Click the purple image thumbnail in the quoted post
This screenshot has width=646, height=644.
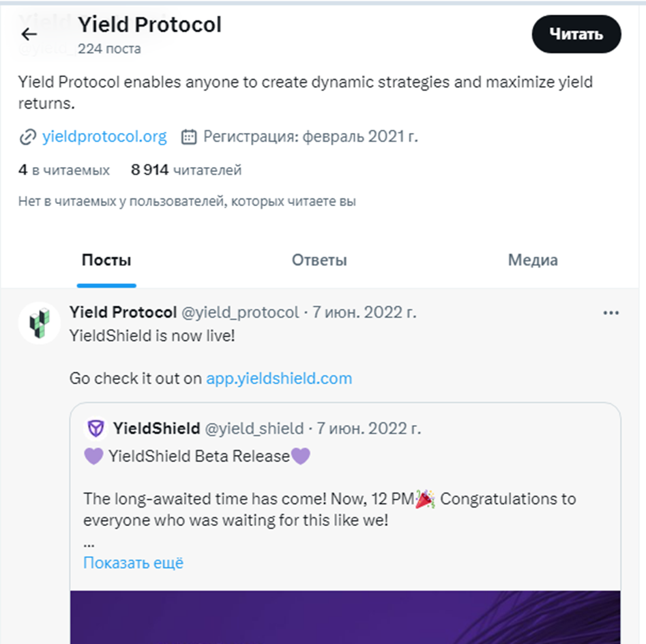pos(345,617)
